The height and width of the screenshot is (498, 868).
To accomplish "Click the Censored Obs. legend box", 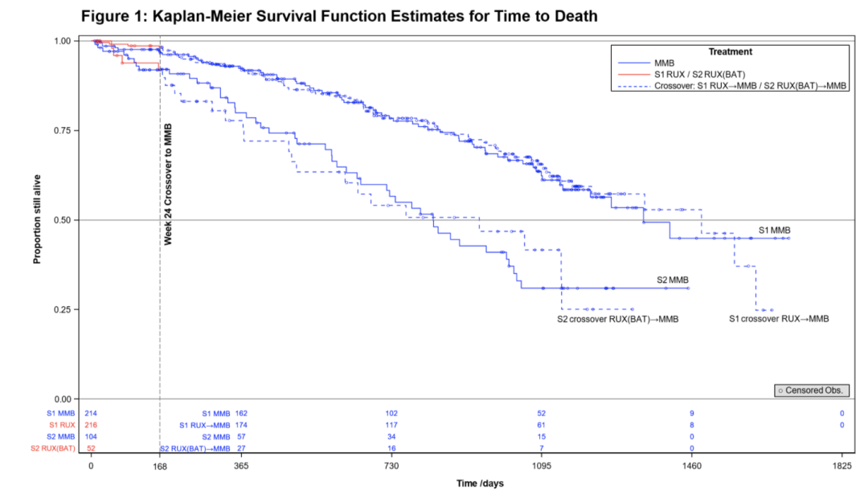I will click(812, 390).
